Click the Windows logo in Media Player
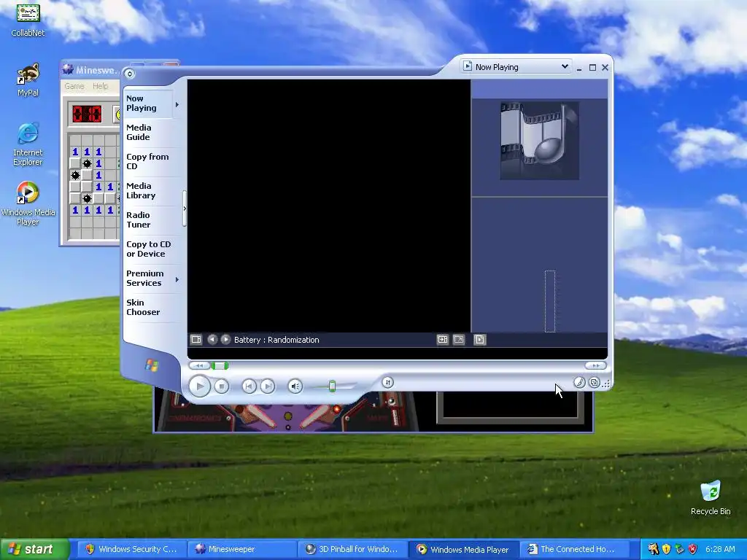 [x=152, y=365]
